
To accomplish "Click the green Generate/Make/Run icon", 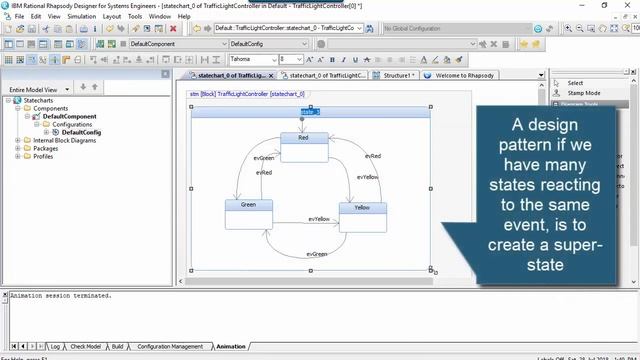I will [x=111, y=44].
